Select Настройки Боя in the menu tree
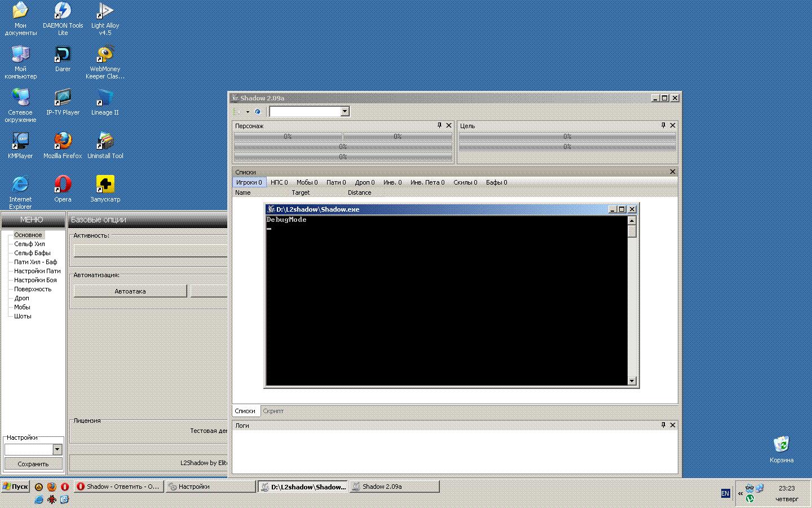The width and height of the screenshot is (812, 508). point(36,280)
